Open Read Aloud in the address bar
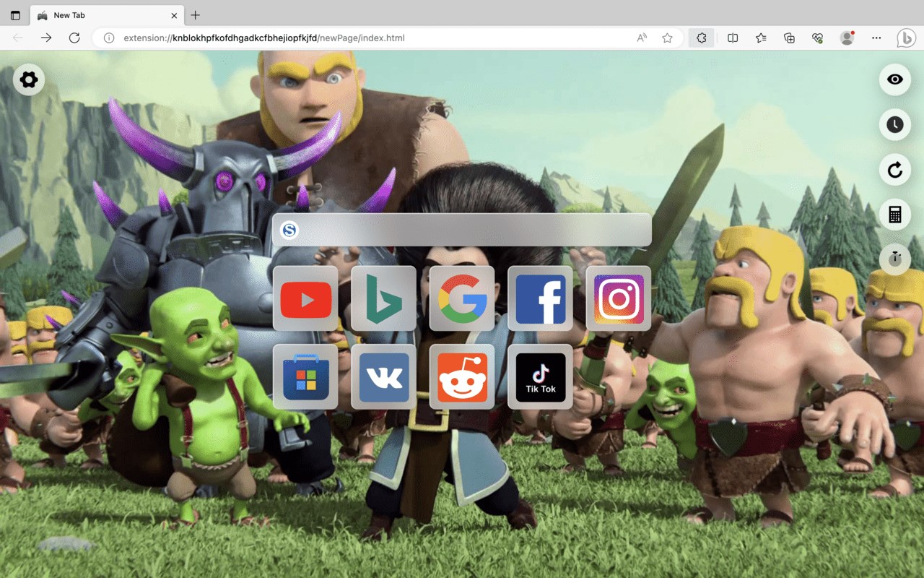 [642, 38]
